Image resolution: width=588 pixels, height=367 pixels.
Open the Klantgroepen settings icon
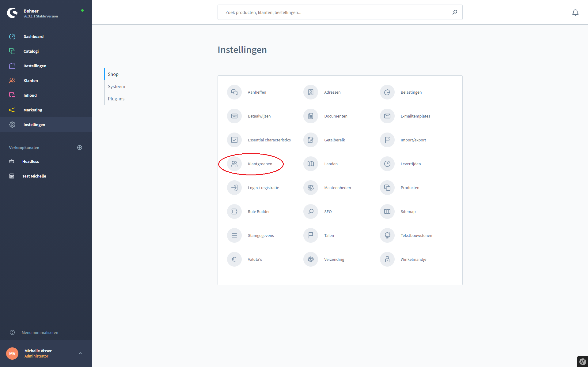pyautogui.click(x=234, y=164)
